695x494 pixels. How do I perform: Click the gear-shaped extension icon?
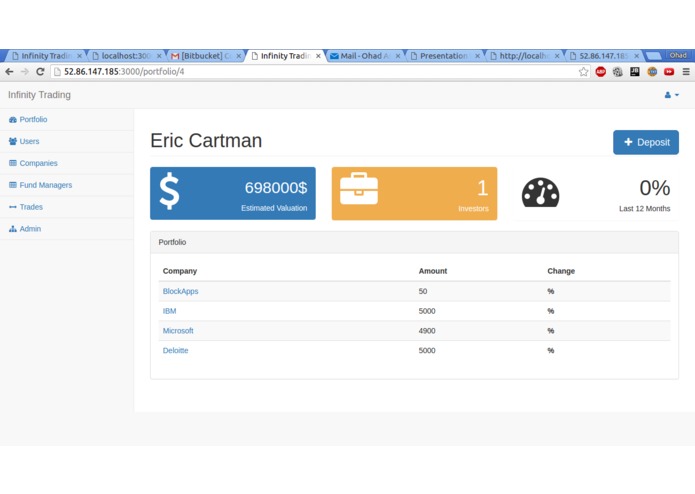tap(617, 71)
